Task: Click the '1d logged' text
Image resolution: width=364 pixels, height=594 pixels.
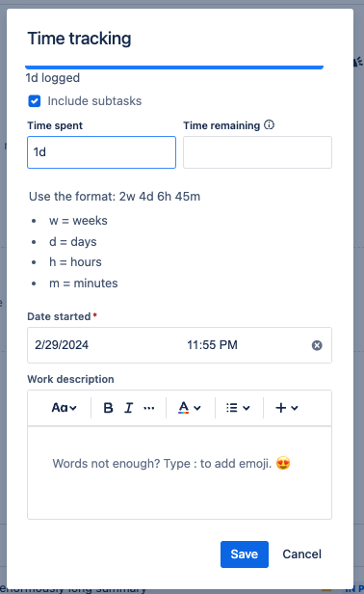Action: click(x=53, y=78)
